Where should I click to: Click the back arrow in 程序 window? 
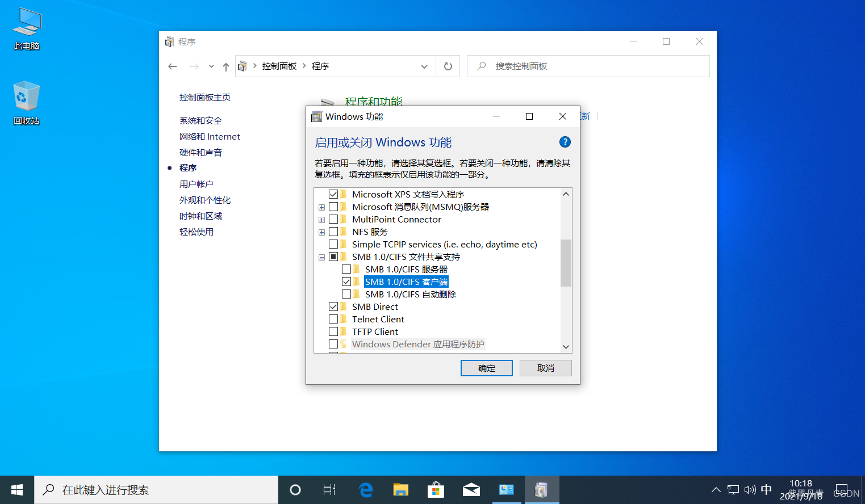click(173, 66)
